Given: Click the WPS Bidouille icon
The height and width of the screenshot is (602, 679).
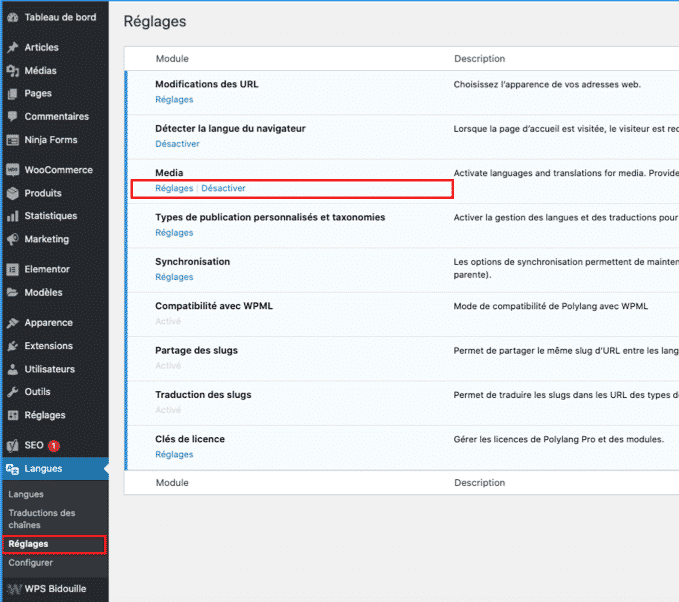Looking at the screenshot, I should 14,589.
